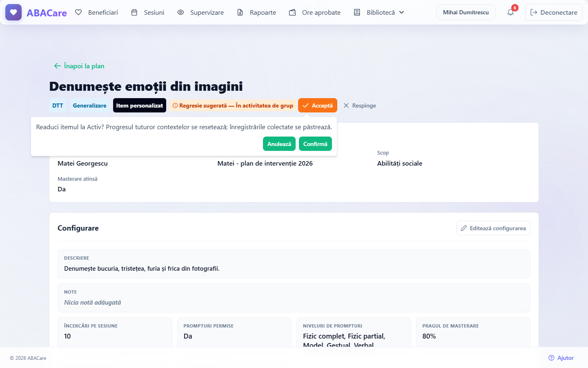
Task: Click the Regresie sugerată warning badge
Action: pyautogui.click(x=233, y=105)
